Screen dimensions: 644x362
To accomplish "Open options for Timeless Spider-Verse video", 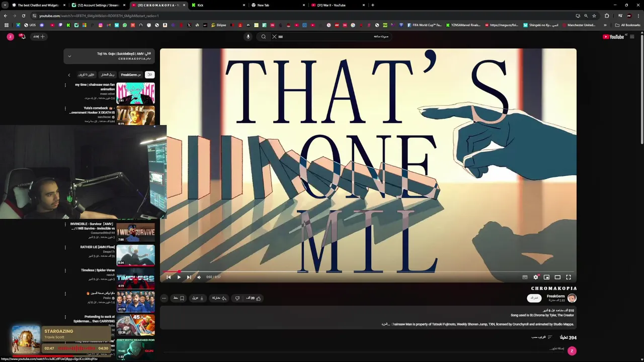I will [65, 270].
